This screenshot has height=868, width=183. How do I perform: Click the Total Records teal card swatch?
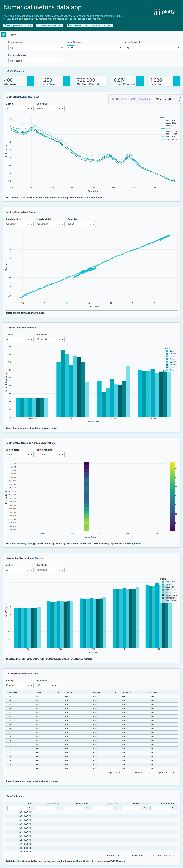coord(30,81)
